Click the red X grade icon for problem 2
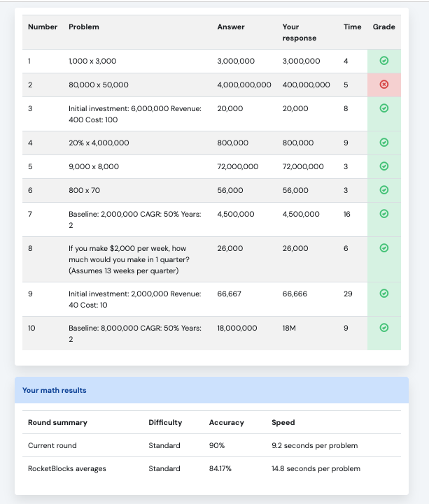The image size is (429, 504). pyautogui.click(x=384, y=85)
